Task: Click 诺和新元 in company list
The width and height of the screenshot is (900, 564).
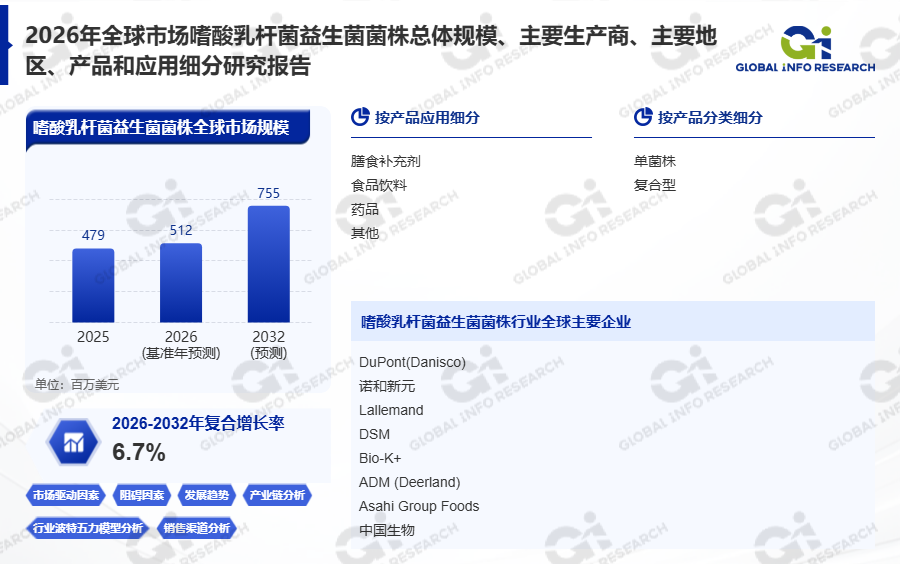Action: tap(387, 386)
